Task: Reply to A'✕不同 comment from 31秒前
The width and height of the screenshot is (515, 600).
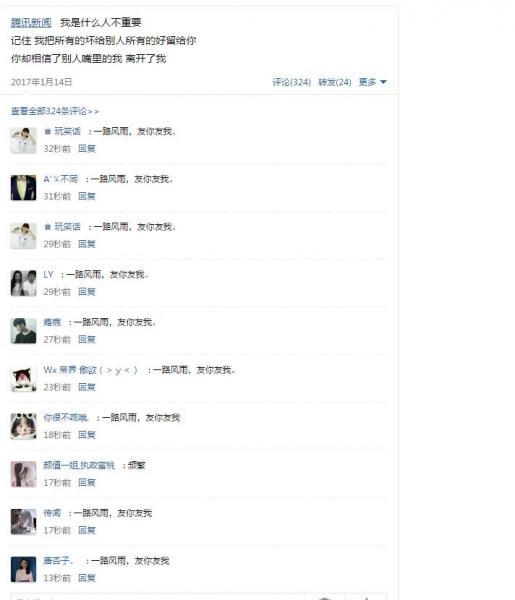Action: [x=87, y=196]
